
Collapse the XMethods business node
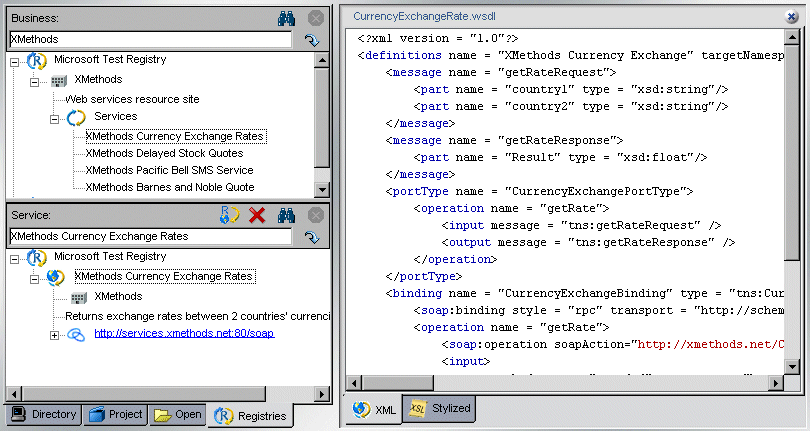click(34, 82)
